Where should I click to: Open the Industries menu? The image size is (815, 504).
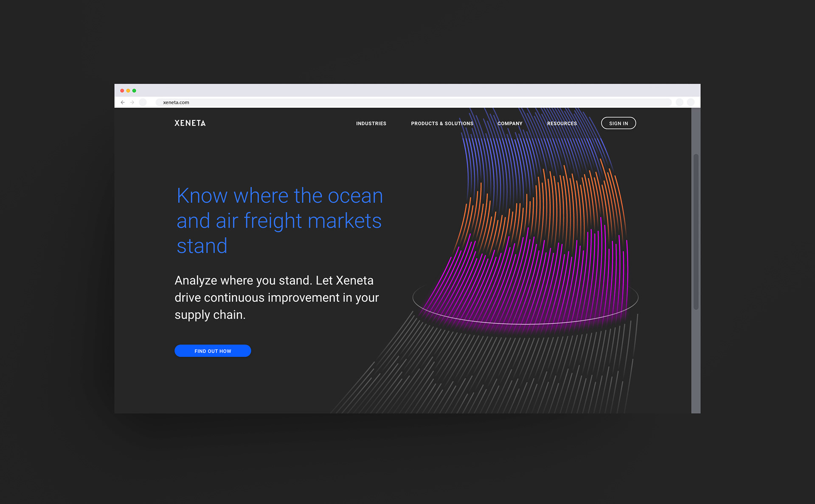pos(371,123)
